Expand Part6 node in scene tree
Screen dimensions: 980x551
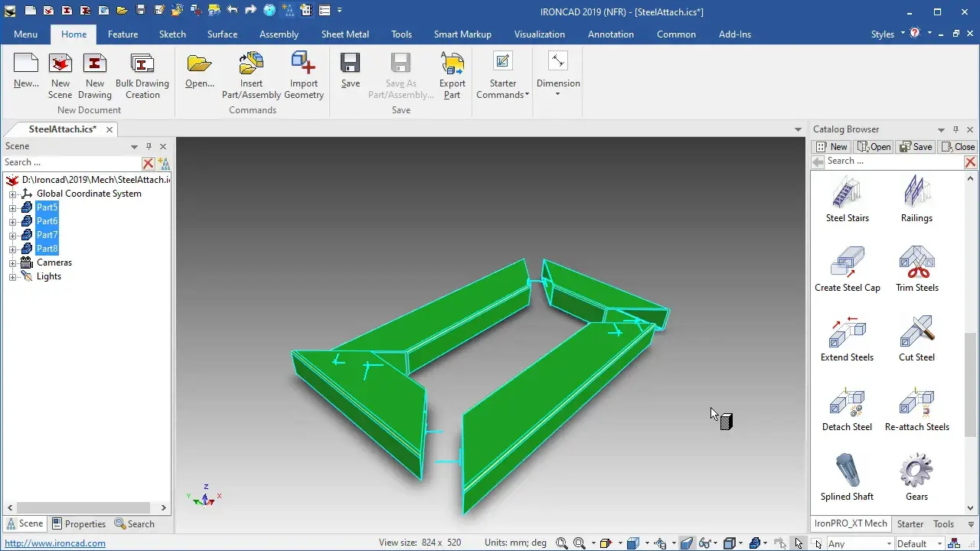coord(12,222)
